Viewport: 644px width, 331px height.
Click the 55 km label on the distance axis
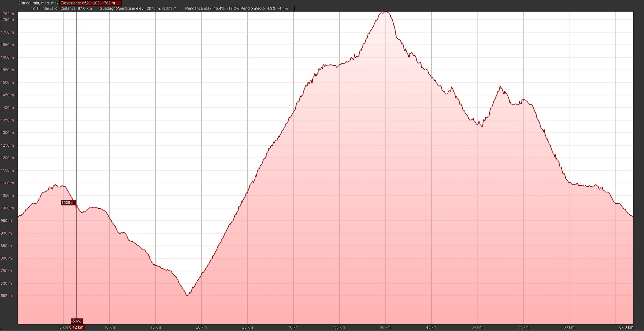click(x=523, y=328)
